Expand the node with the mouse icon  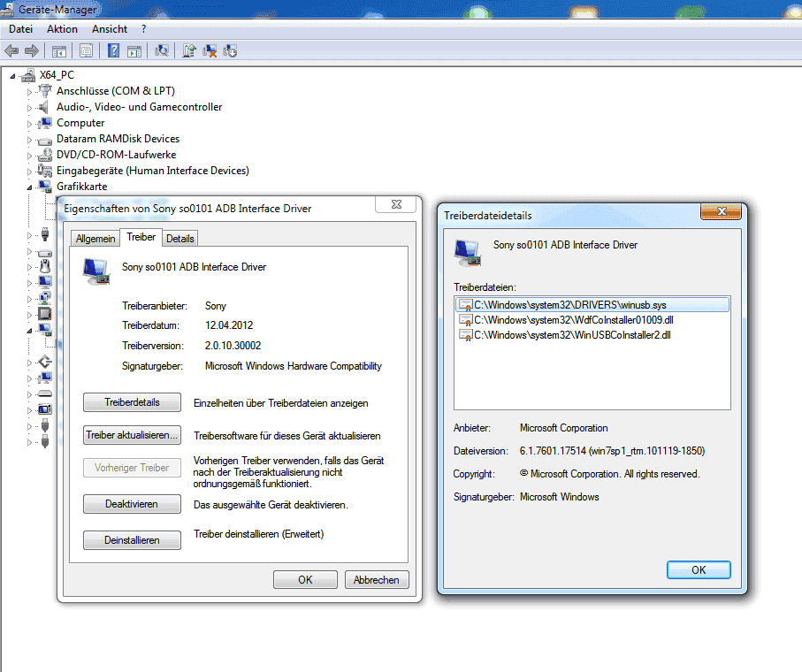coord(30,267)
